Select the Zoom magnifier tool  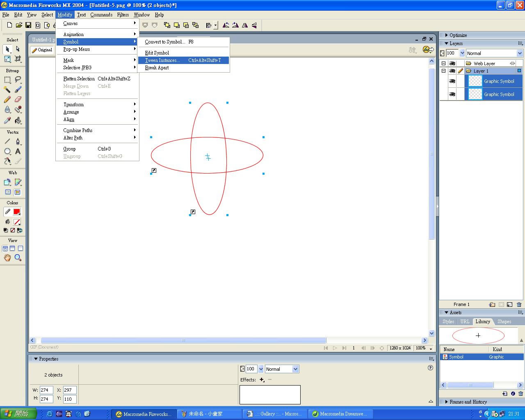click(18, 258)
